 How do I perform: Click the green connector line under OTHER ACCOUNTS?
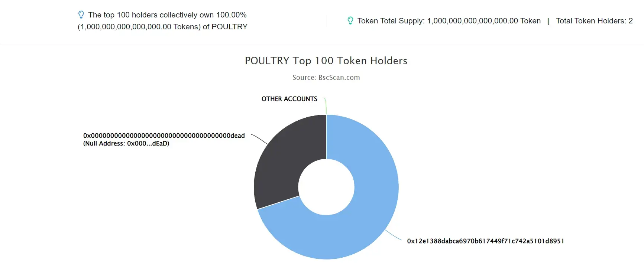[x=325, y=106]
